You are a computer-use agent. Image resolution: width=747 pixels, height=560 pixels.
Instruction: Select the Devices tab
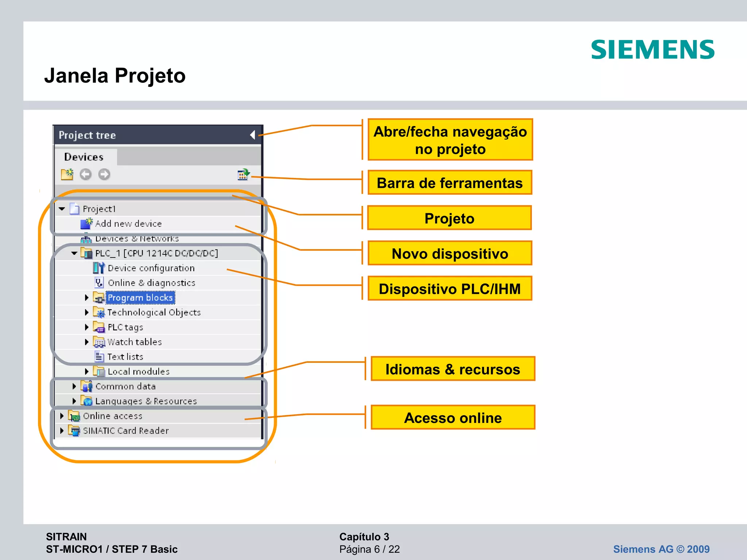pos(84,157)
